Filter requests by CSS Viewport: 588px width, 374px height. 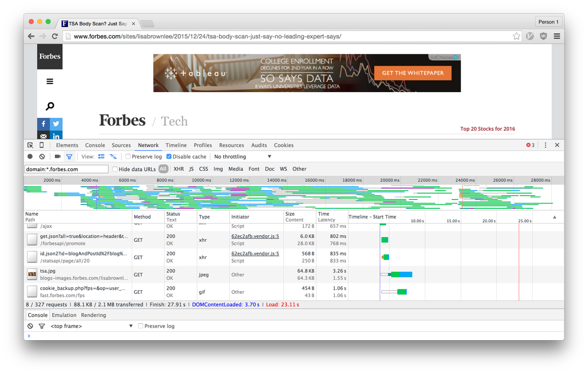tap(203, 169)
